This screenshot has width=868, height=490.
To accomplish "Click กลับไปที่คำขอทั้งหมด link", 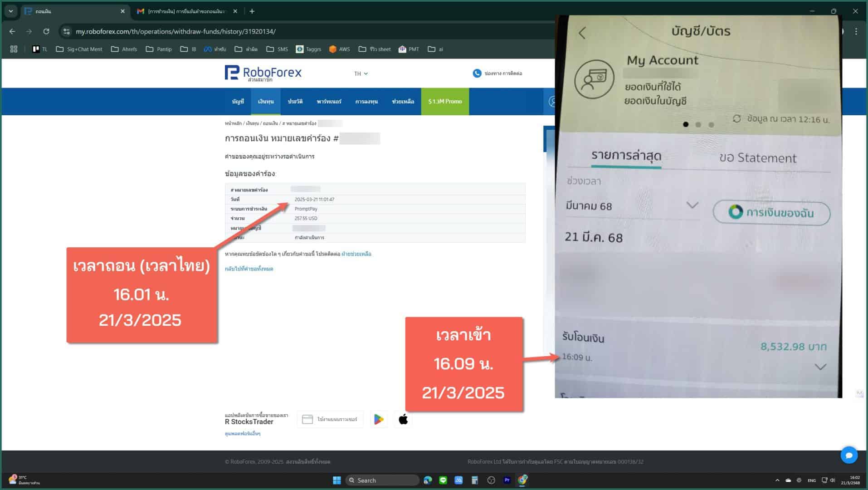I will pos(249,269).
